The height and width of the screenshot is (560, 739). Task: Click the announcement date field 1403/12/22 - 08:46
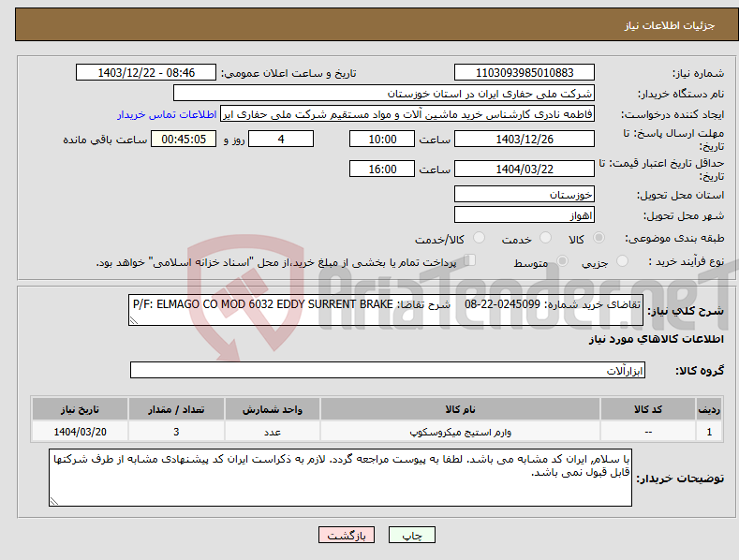point(146,73)
